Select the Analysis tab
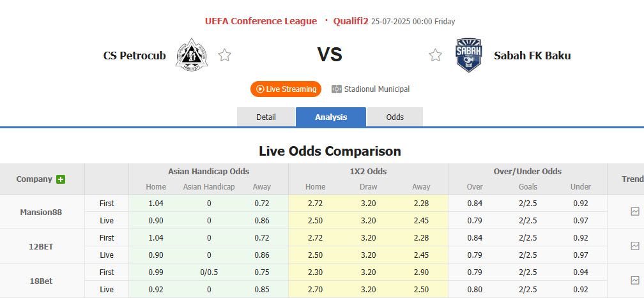This screenshot has width=644, height=298. [331, 117]
